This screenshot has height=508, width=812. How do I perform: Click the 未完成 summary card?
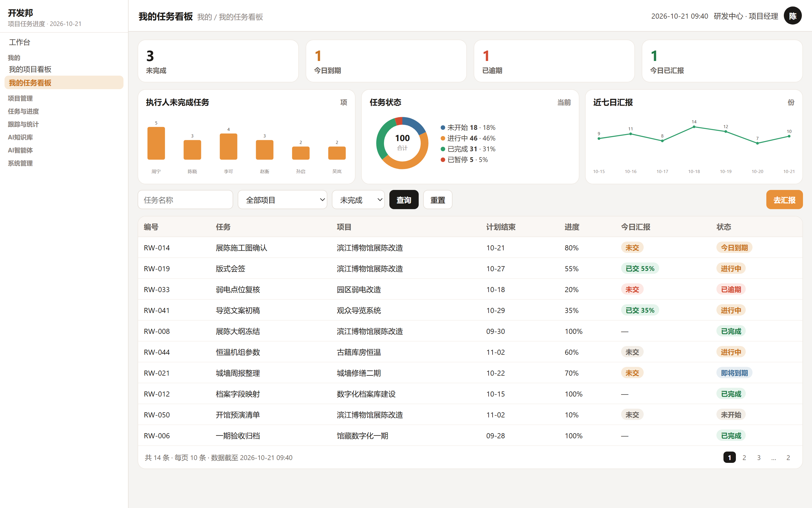pyautogui.click(x=218, y=61)
